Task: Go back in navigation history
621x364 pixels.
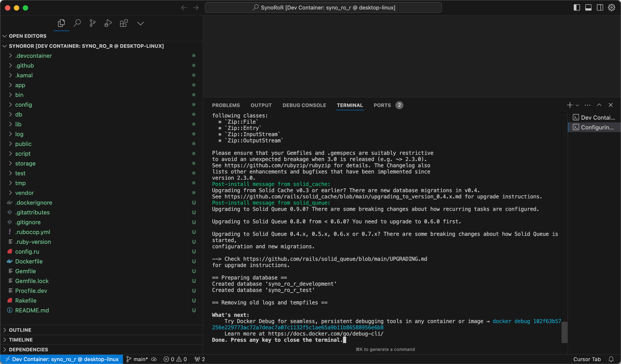Action: tap(184, 8)
